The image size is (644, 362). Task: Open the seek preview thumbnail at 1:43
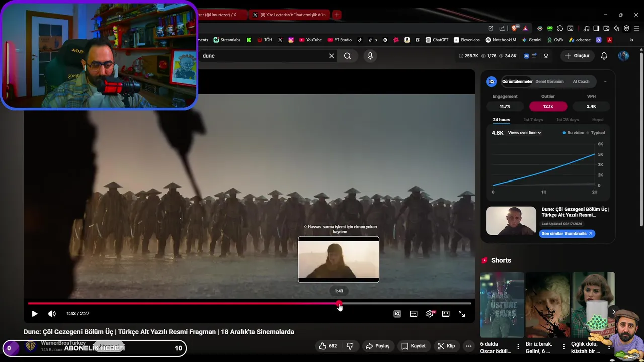[x=339, y=259]
